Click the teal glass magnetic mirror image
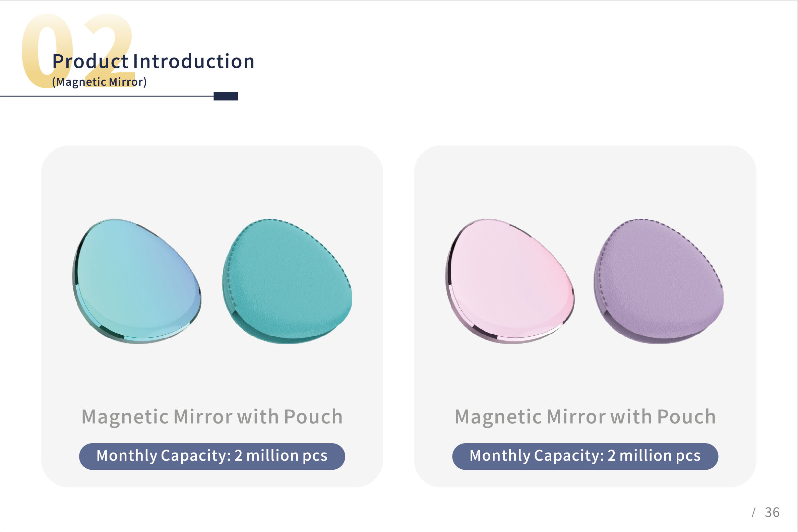The image size is (798, 532). pyautogui.click(x=136, y=281)
